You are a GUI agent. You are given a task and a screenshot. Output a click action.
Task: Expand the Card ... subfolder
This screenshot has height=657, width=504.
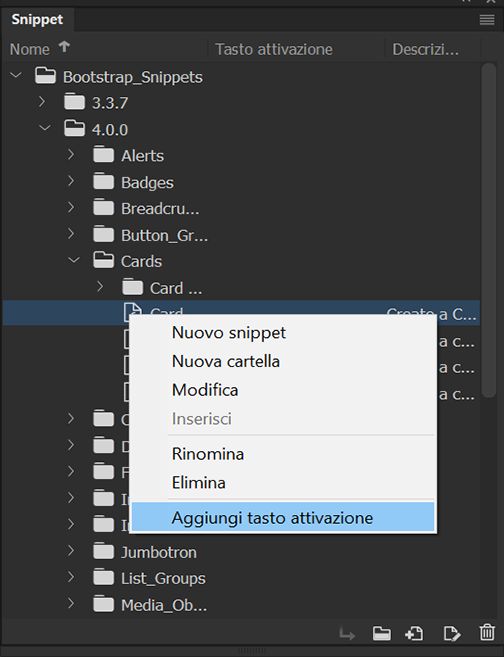(x=100, y=287)
